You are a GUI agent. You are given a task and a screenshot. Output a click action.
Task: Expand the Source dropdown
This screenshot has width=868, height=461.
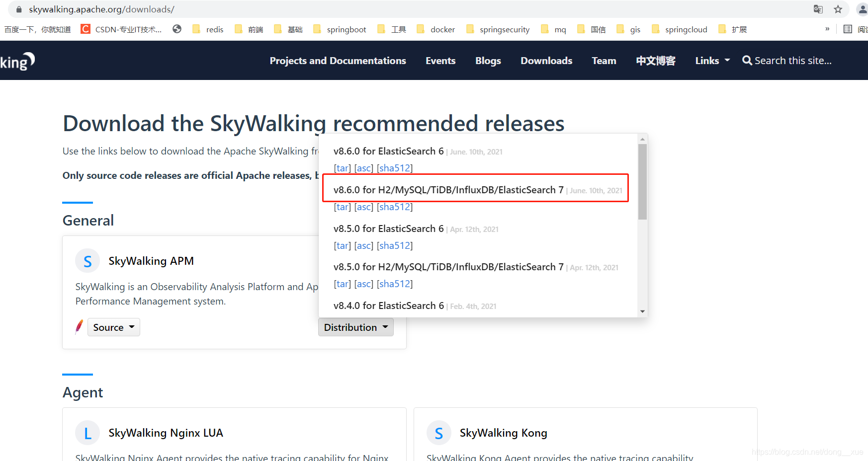tap(114, 327)
